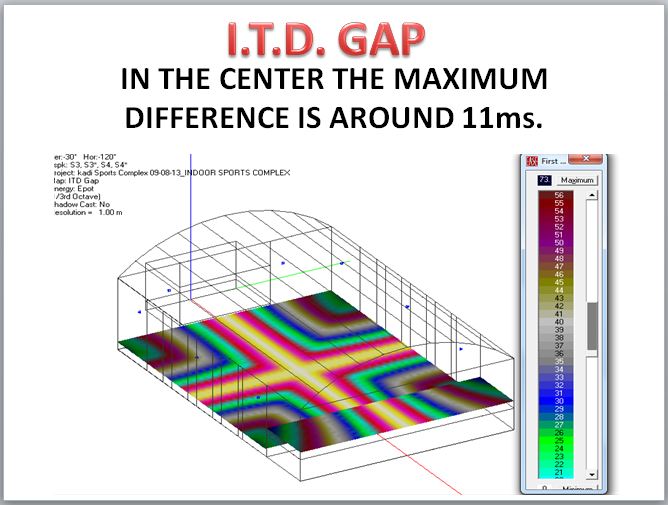
Task: Select the color band labeled 41
Action: pyautogui.click(x=556, y=314)
